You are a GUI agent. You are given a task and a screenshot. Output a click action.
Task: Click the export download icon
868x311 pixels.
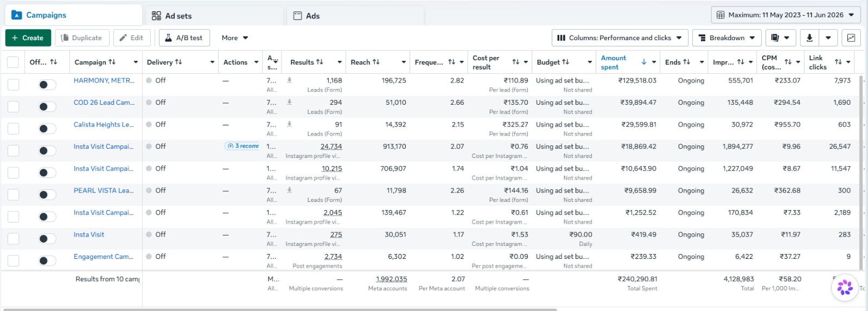(x=809, y=38)
